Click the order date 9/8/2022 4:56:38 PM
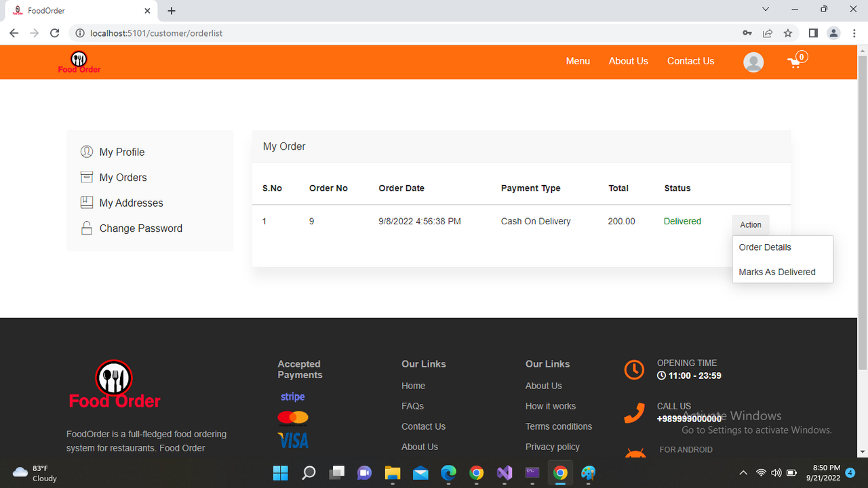The height and width of the screenshot is (488, 868). click(x=420, y=222)
